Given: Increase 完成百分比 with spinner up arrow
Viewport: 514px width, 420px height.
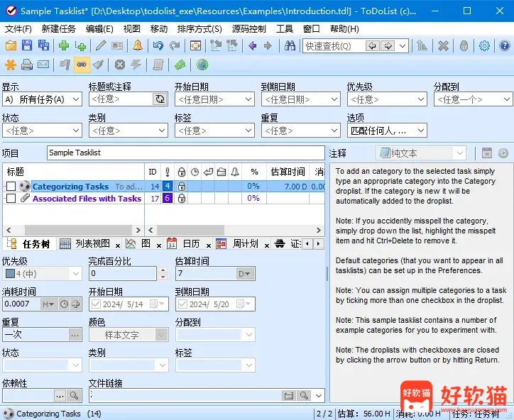Looking at the screenshot, I should click(163, 270).
